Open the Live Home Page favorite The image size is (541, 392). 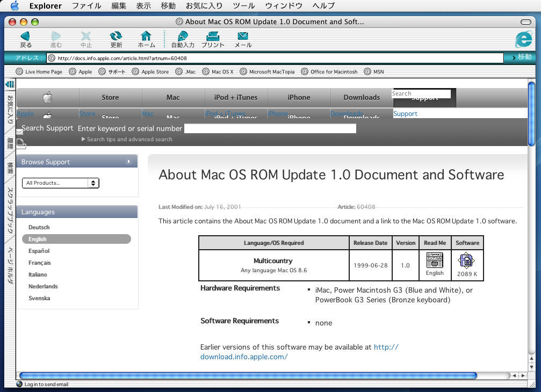click(39, 72)
